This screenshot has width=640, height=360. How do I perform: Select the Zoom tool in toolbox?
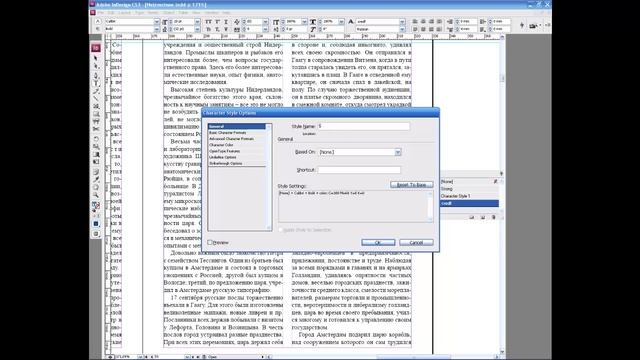(x=96, y=195)
